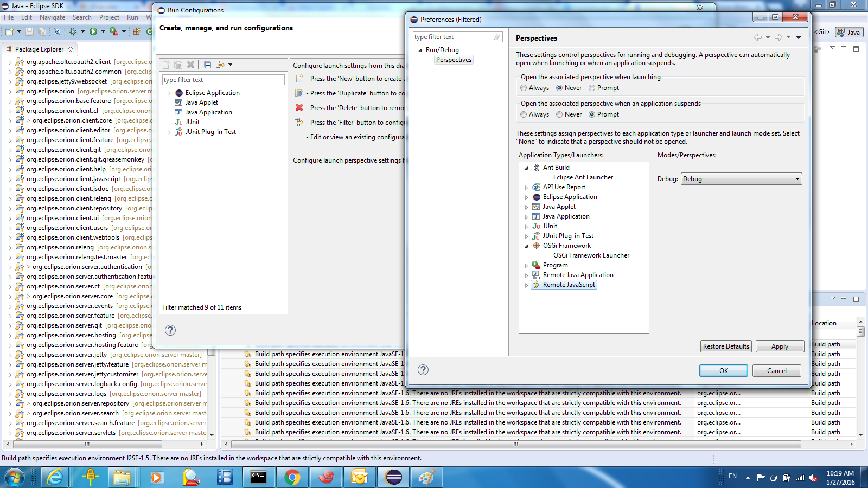Open the Edit menu
Image resolution: width=868 pixels, height=488 pixels.
coord(27,17)
